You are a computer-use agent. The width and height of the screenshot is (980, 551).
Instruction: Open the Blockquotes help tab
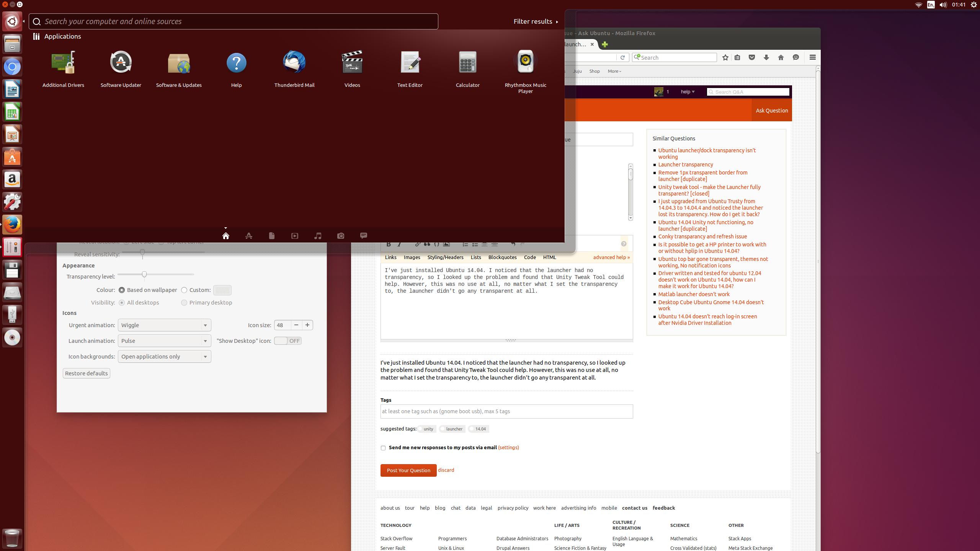point(502,258)
